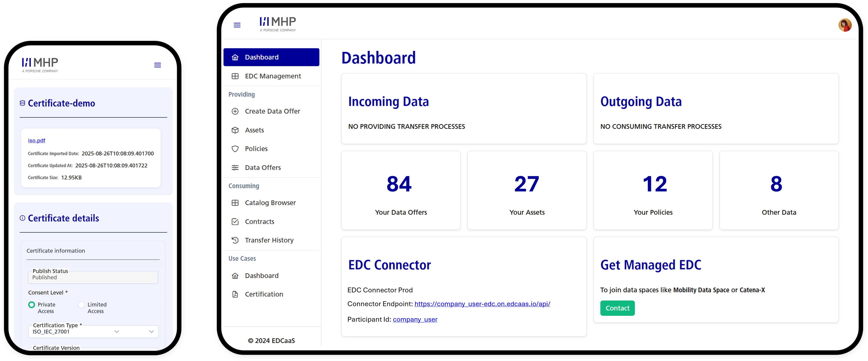Click the 84 Your Data Offers card
Viewport: 868px width, 361px height.
point(401,190)
